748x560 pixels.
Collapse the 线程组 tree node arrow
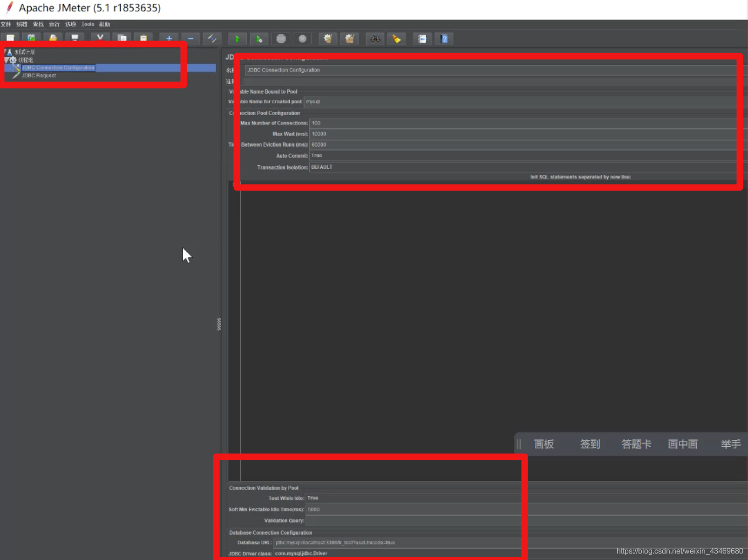[7, 60]
